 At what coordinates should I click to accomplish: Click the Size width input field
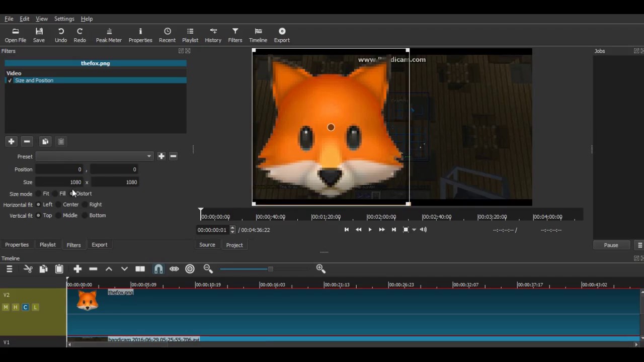[59, 182]
